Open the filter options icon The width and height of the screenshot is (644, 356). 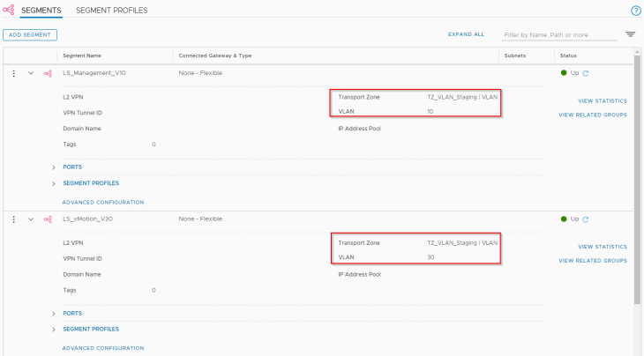click(x=630, y=34)
